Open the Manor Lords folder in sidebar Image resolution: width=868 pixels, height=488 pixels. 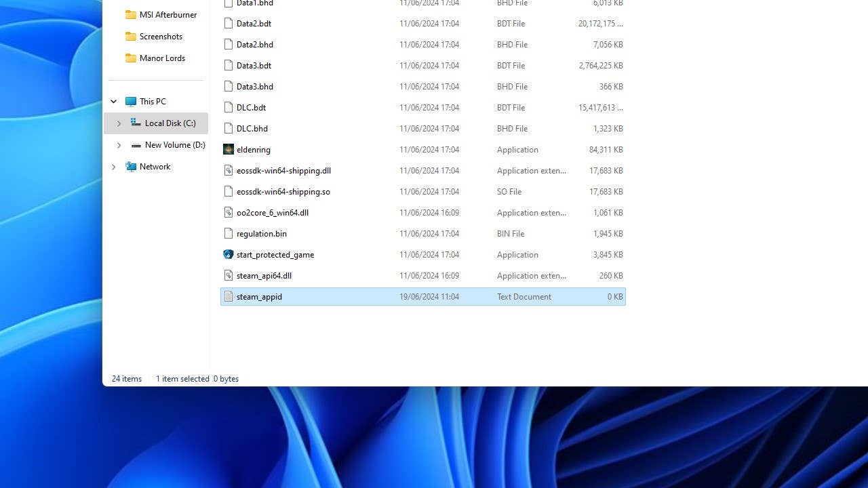162,58
